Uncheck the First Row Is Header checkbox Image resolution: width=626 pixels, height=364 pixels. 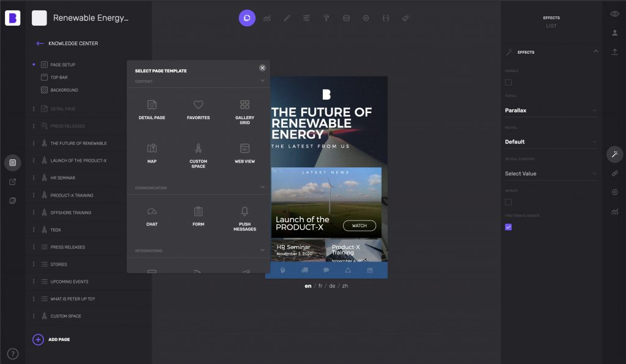pyautogui.click(x=508, y=227)
